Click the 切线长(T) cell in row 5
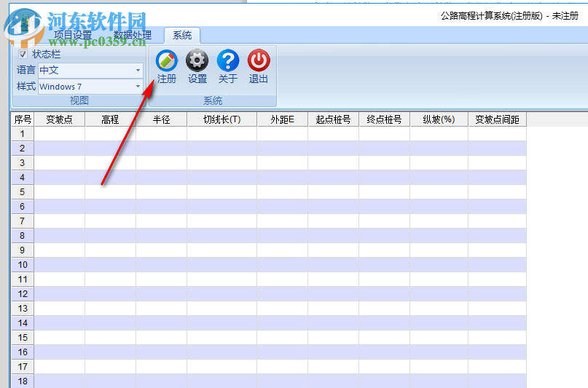588x388 pixels. 222,192
